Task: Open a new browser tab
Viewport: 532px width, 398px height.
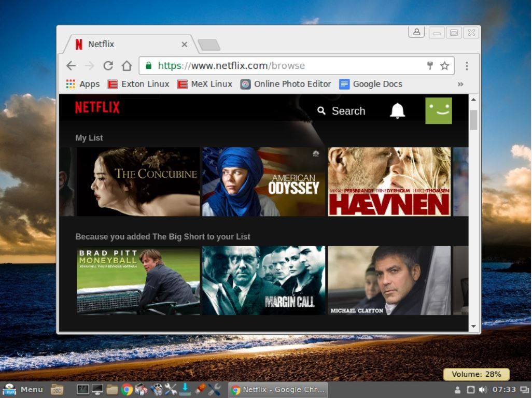Action: click(x=209, y=45)
